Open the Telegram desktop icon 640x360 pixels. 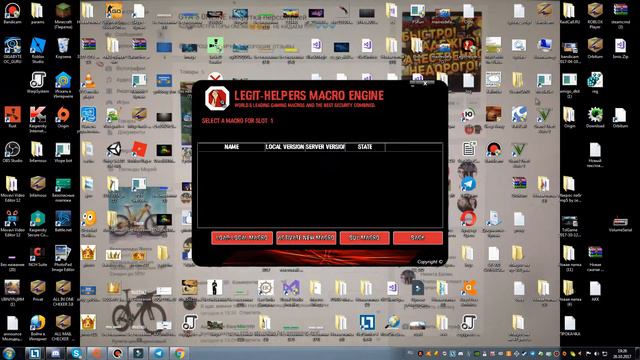point(468,184)
